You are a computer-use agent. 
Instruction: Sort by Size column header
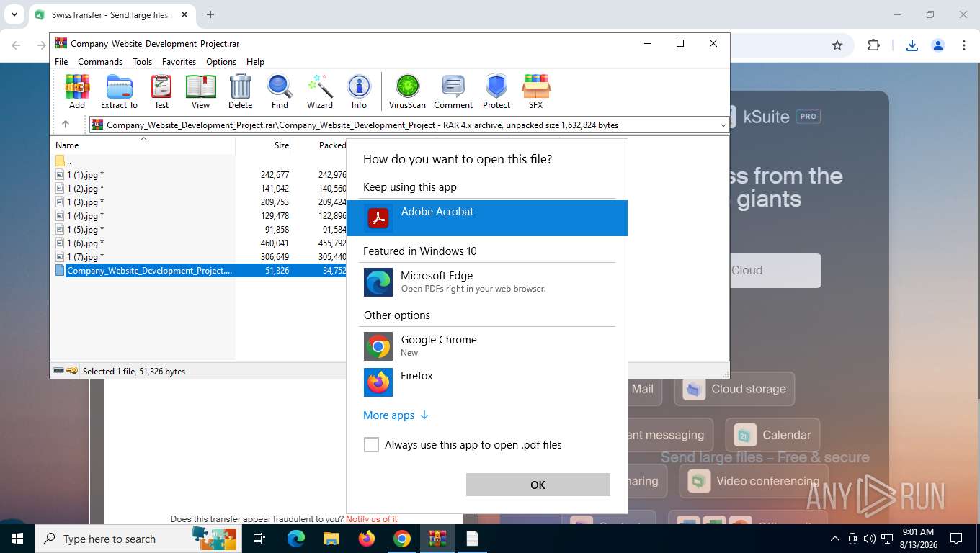tap(264, 145)
